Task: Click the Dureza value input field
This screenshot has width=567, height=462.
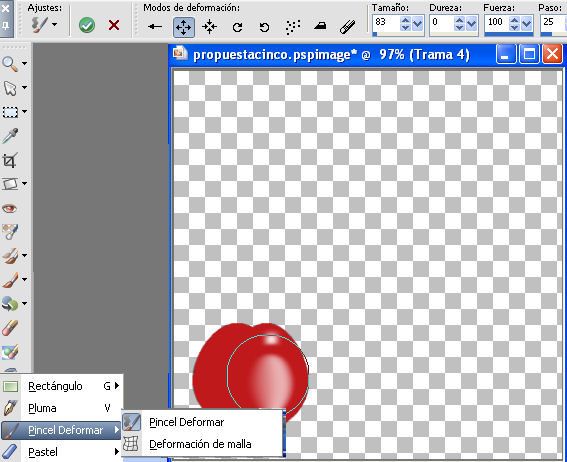Action: tap(442, 23)
